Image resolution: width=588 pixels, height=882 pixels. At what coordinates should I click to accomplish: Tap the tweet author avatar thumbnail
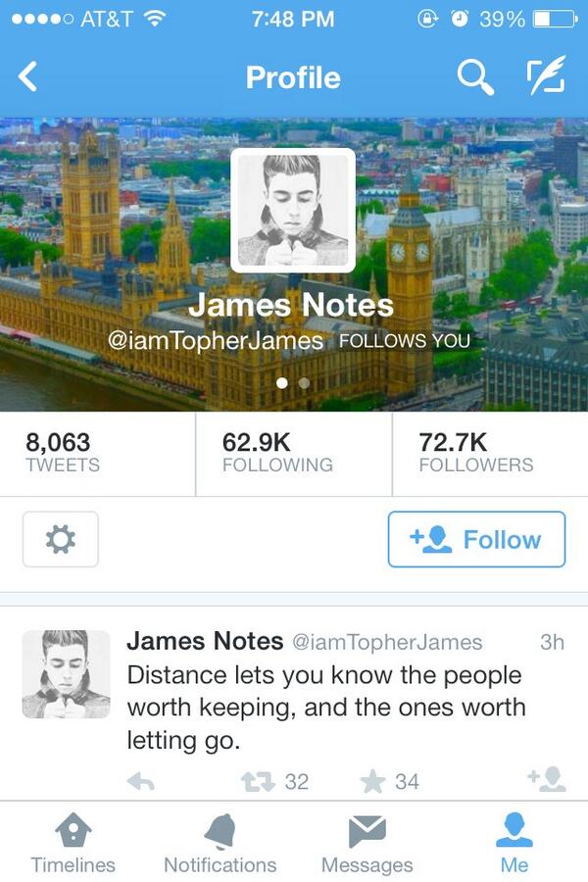pos(67,674)
